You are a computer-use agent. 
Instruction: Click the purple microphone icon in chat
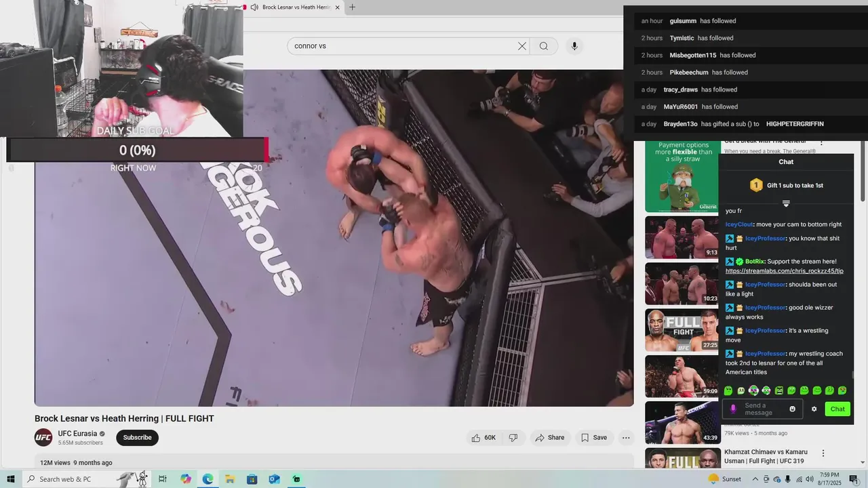coord(733,409)
